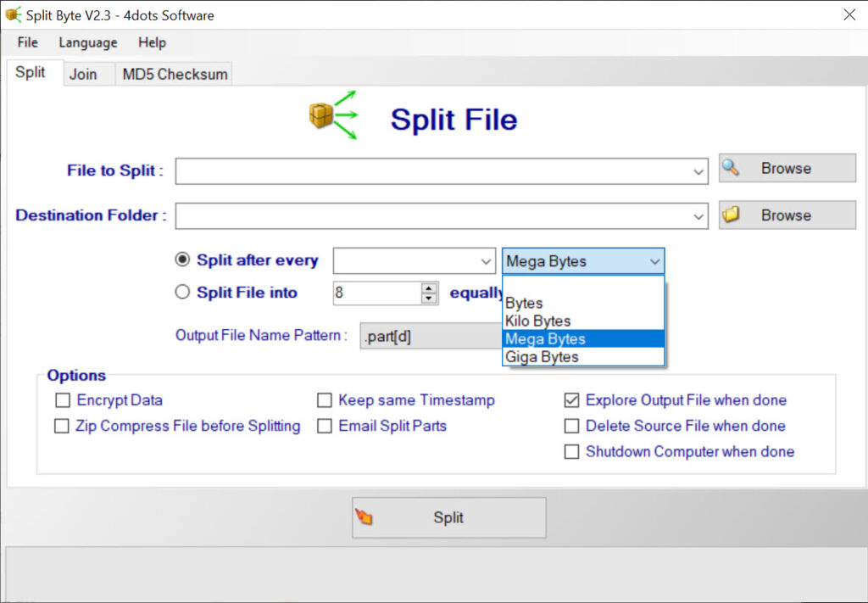Choose Kilo Bytes from the unit list
This screenshot has height=603, width=868.
[x=583, y=321]
